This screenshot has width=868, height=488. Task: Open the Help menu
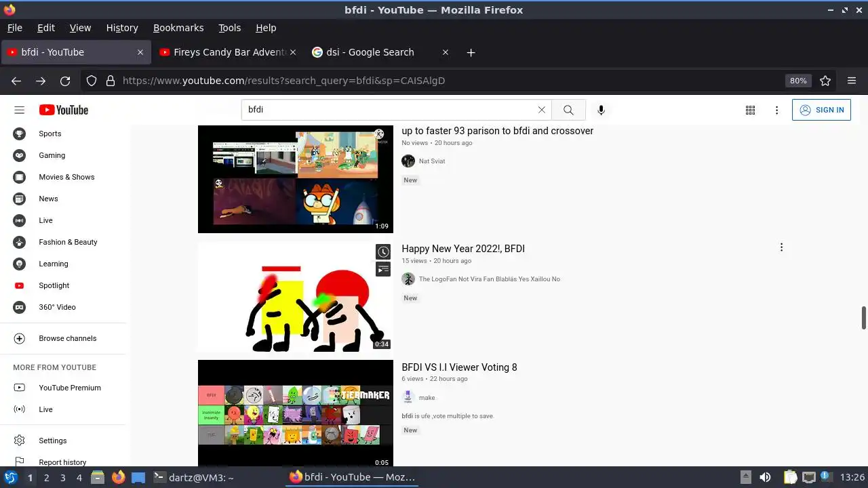coord(266,28)
